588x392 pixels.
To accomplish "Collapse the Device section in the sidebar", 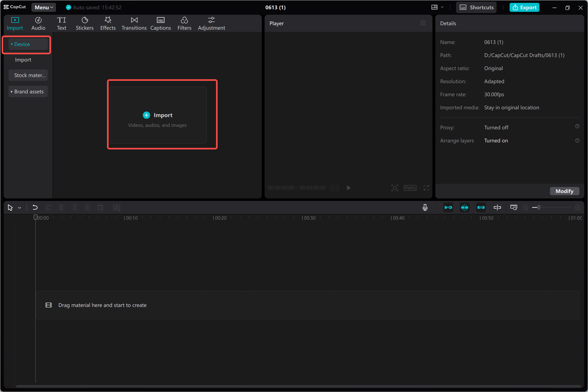I will pos(21,44).
